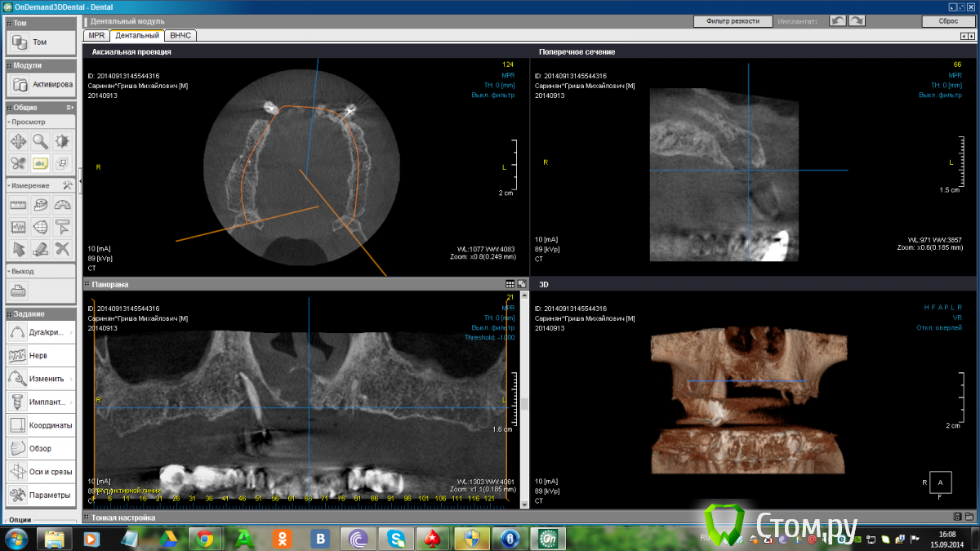Open the Нерв nerve drawing task
The width and height of the screenshot is (980, 551).
pyautogui.click(x=39, y=356)
